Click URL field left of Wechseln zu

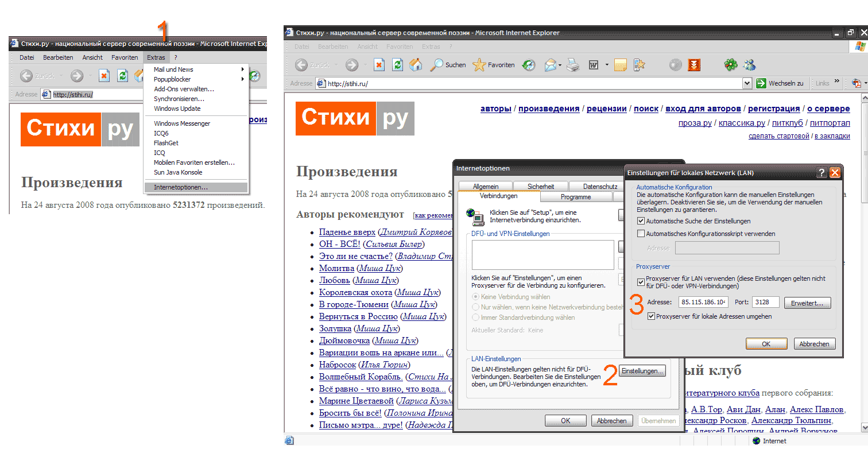533,83
